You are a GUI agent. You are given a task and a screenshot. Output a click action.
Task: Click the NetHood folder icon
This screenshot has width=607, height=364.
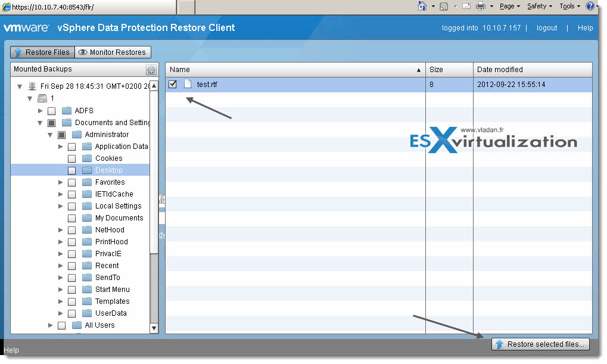click(x=87, y=229)
